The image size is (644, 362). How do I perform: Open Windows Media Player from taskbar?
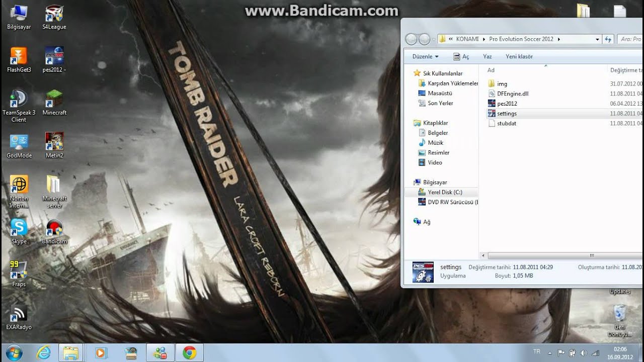(x=101, y=353)
